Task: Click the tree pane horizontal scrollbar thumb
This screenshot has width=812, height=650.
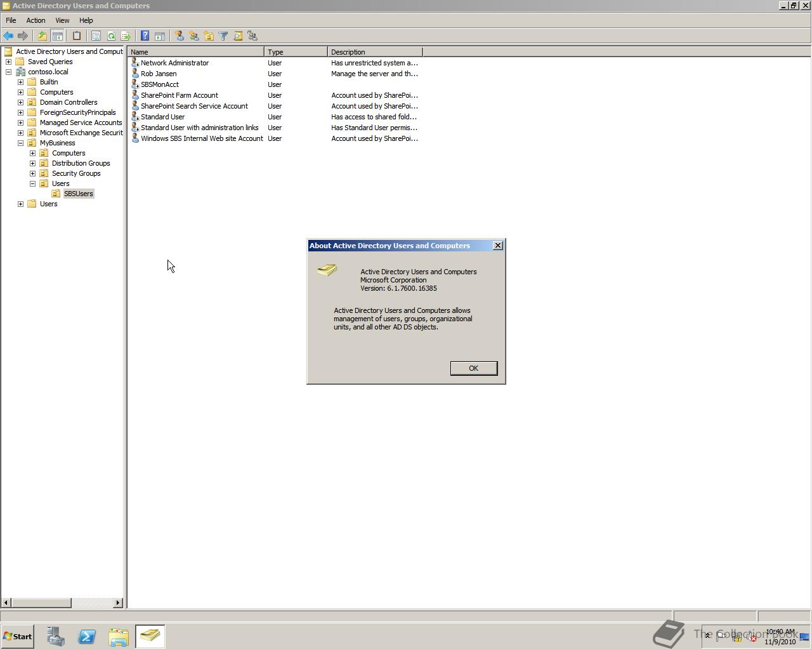Action: click(x=41, y=602)
